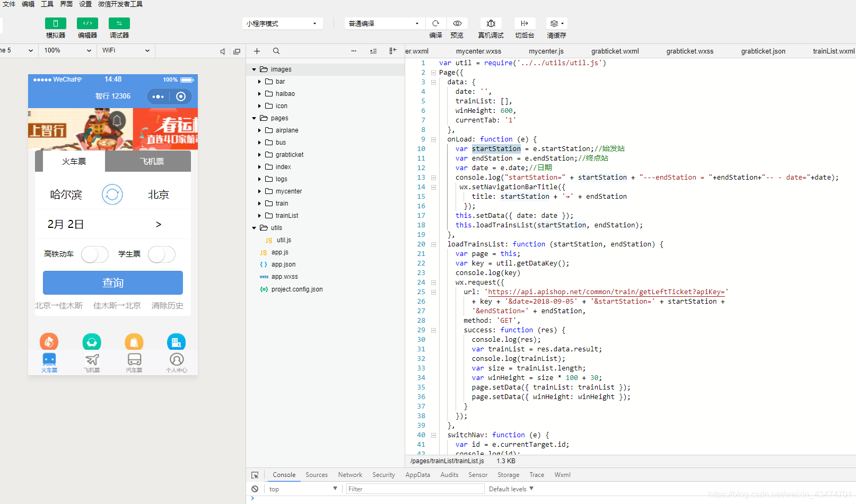The height and width of the screenshot is (504, 856).
Task: Open the normal compile dropdown
Action: click(384, 23)
